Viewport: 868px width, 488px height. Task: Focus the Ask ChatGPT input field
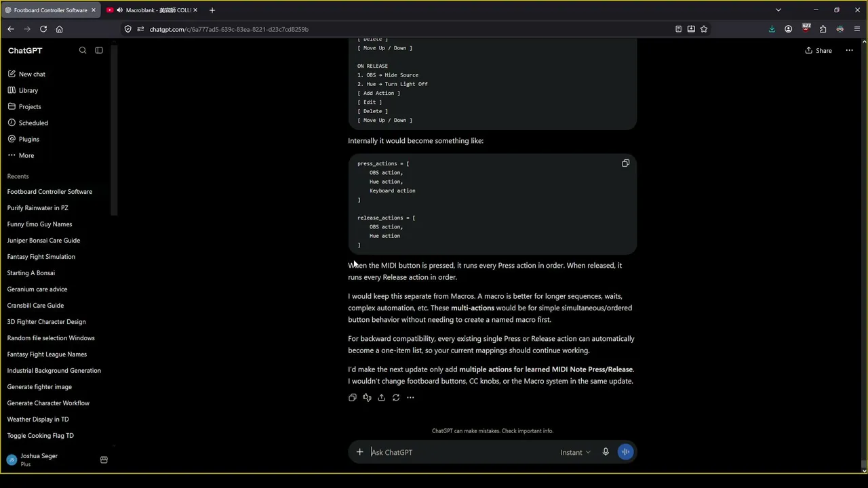coord(461,452)
